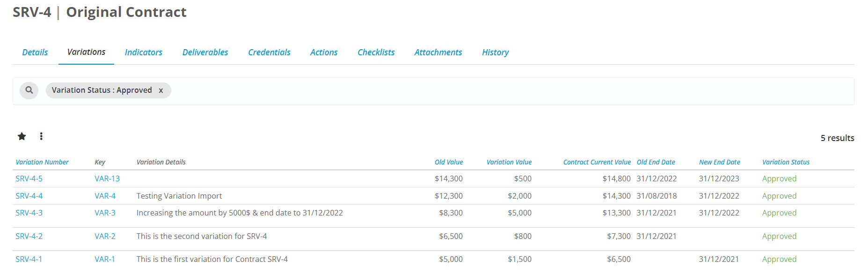Image resolution: width=868 pixels, height=275 pixels.
Task: Remove the Variation Status Approved filter
Action: click(x=161, y=90)
